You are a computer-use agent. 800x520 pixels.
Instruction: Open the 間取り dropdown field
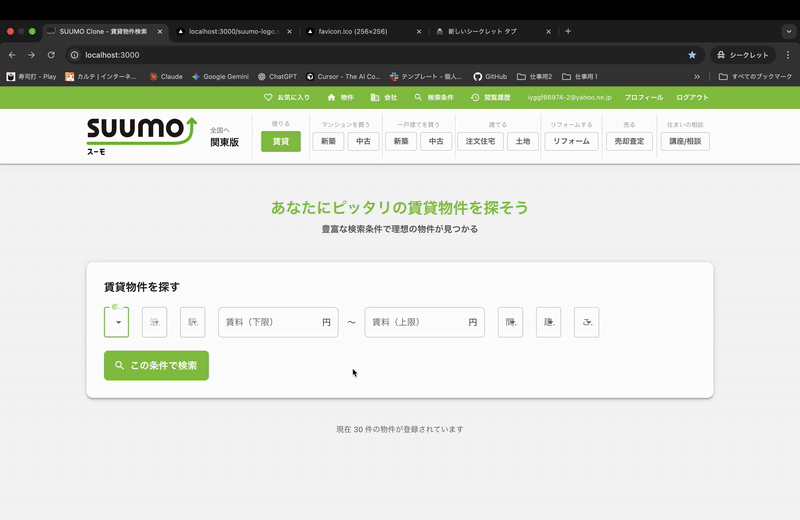511,322
